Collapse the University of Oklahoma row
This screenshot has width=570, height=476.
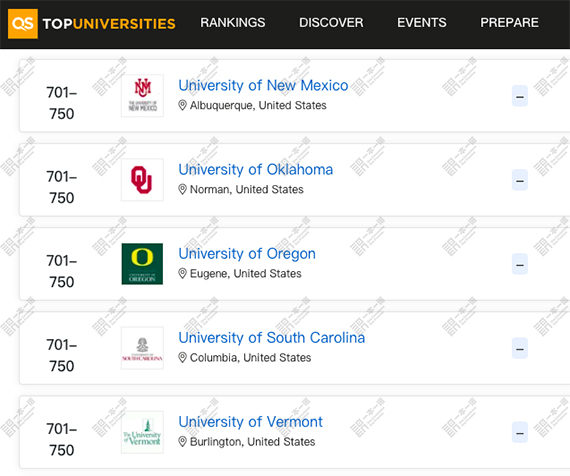520,180
